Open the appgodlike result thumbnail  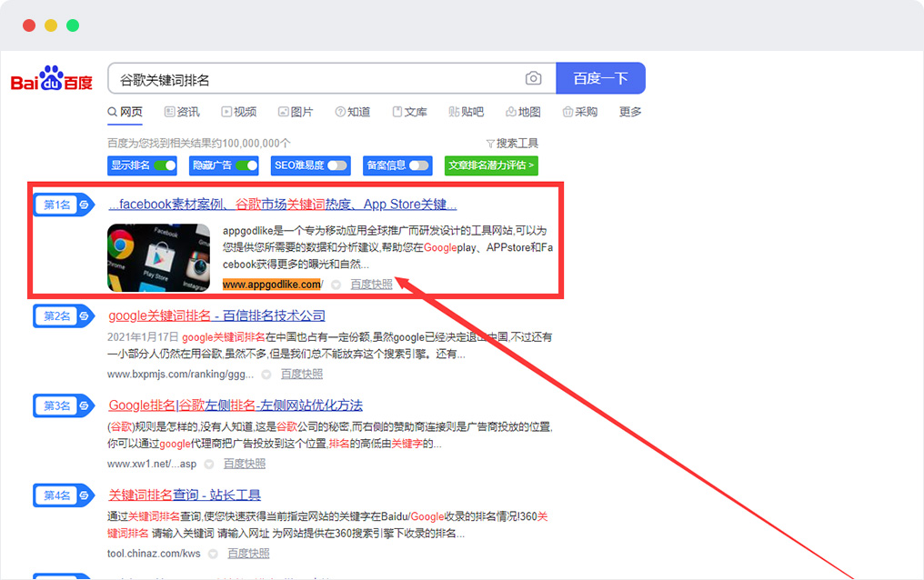click(x=158, y=257)
